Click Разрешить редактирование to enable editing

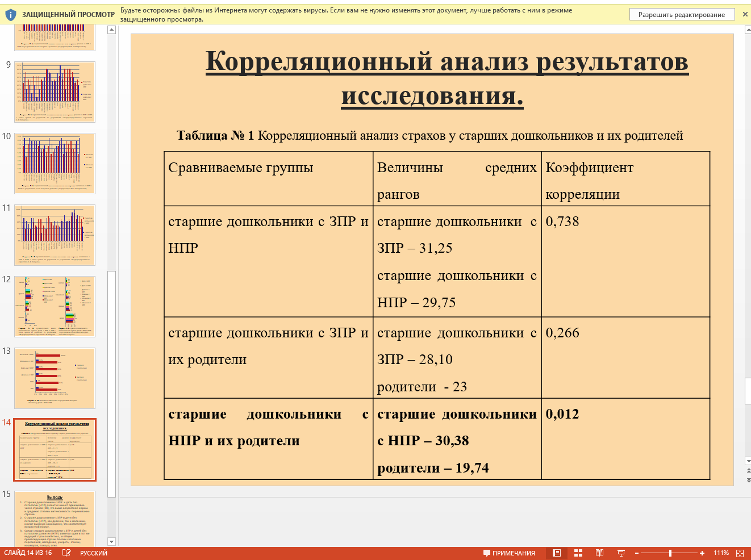point(681,15)
